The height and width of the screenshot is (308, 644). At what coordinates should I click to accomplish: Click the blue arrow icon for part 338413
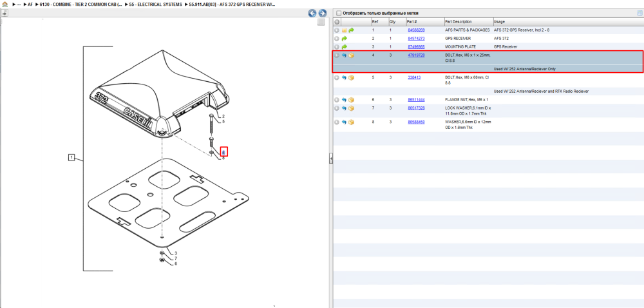coord(344,77)
